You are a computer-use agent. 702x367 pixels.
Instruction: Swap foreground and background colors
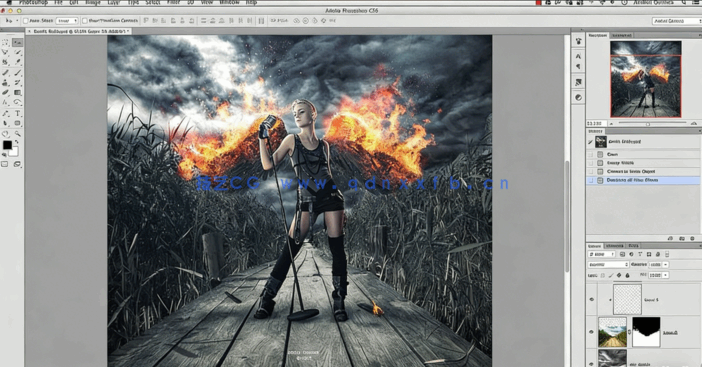coord(17,141)
